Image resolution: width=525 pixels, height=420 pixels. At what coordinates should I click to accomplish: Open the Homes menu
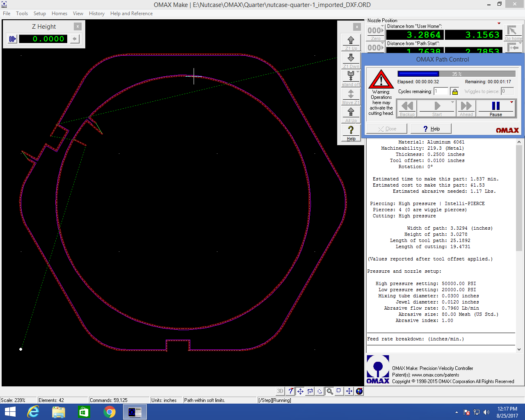point(59,14)
